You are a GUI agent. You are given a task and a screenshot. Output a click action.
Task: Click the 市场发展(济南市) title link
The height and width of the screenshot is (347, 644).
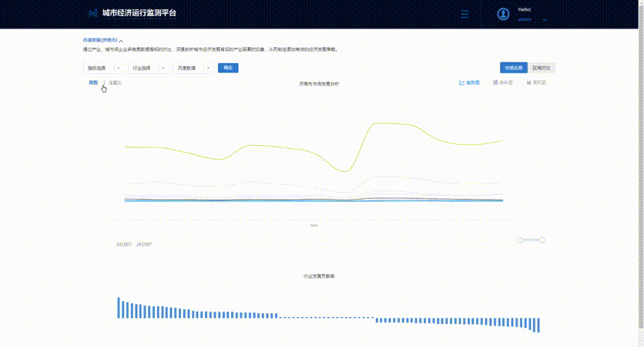(x=100, y=40)
